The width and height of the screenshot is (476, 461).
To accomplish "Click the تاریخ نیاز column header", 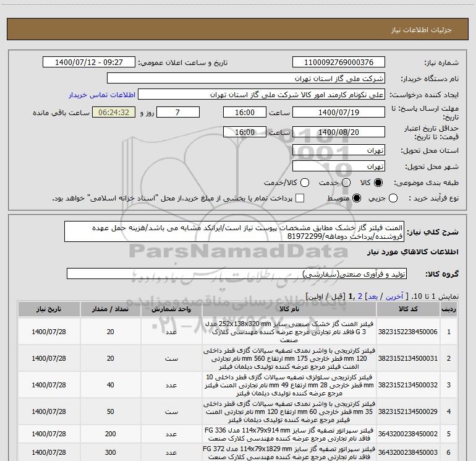I will point(49,309).
